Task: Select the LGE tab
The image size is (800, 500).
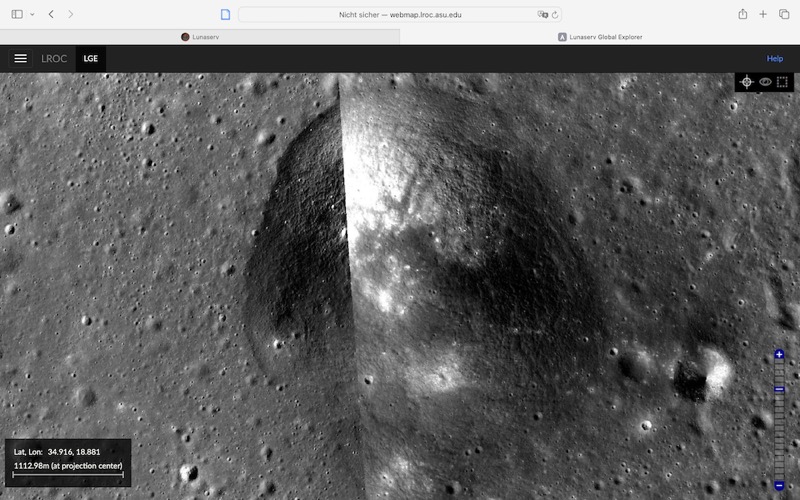Action: tap(91, 59)
